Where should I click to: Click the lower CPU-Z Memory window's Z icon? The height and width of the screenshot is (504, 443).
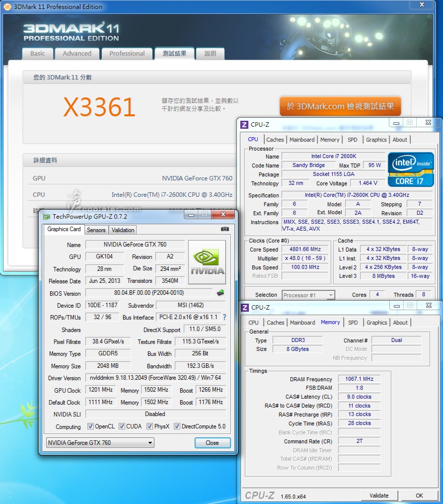coord(245,308)
